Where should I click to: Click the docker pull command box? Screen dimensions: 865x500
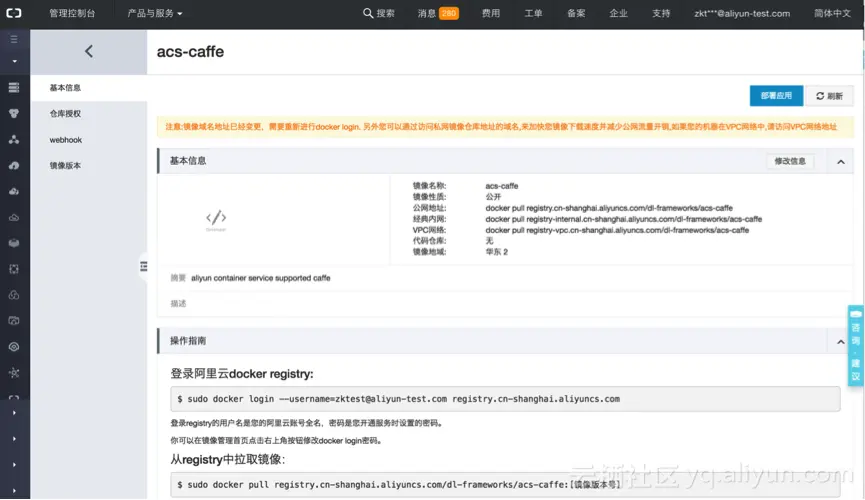505,485
